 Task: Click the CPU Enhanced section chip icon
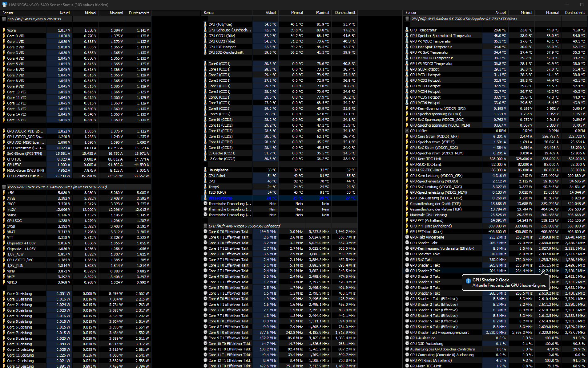coord(205,226)
